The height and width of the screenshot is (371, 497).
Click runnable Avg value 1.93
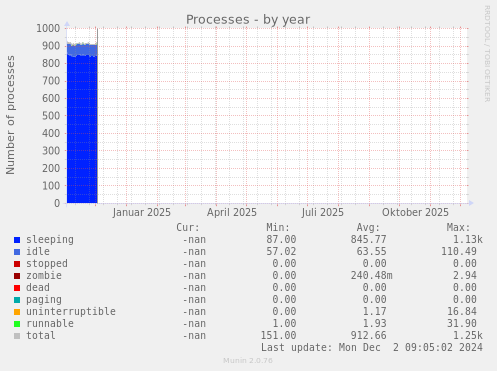pyautogui.click(x=374, y=323)
